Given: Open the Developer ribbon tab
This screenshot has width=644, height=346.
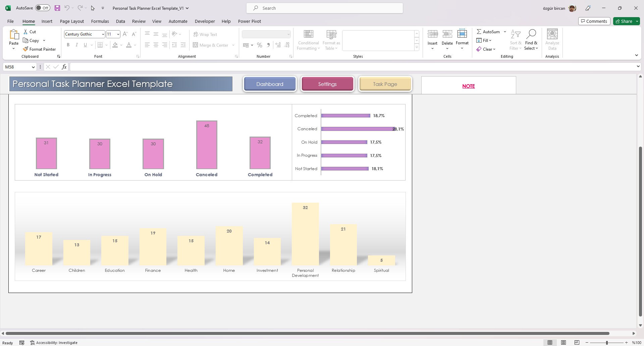Looking at the screenshot, I should coord(205,21).
